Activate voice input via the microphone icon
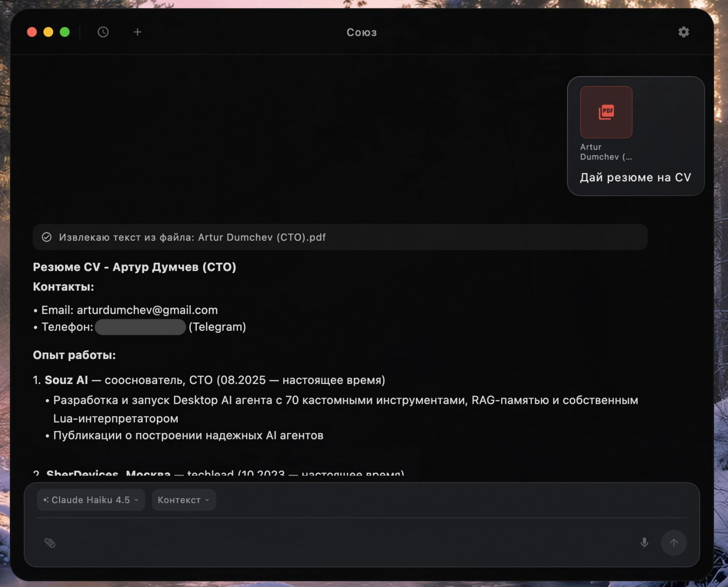Viewport: 728px width, 587px height. tap(644, 543)
